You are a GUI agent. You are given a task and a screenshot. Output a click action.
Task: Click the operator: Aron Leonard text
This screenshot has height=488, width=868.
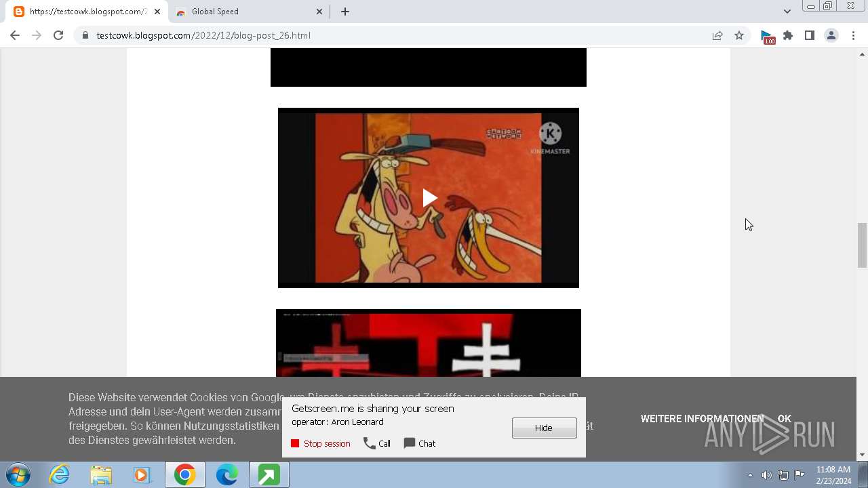pyautogui.click(x=338, y=422)
